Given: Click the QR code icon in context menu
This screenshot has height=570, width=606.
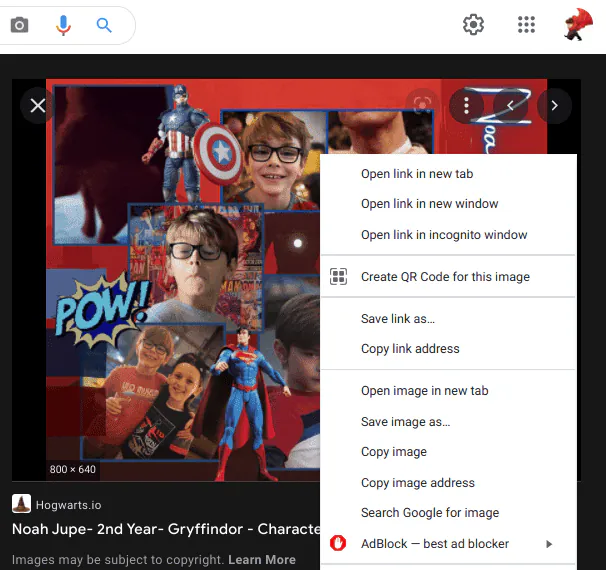Looking at the screenshot, I should (338, 277).
